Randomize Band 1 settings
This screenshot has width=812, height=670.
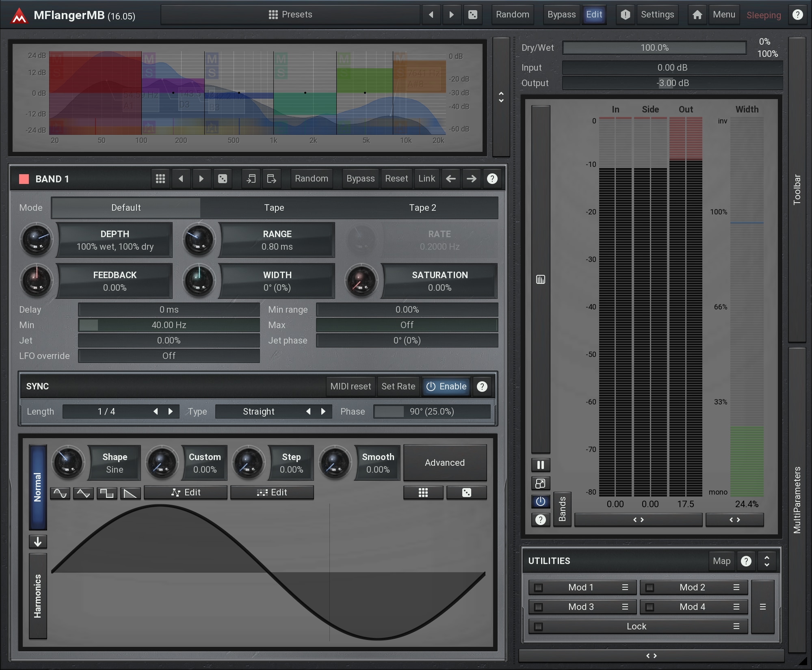point(312,179)
